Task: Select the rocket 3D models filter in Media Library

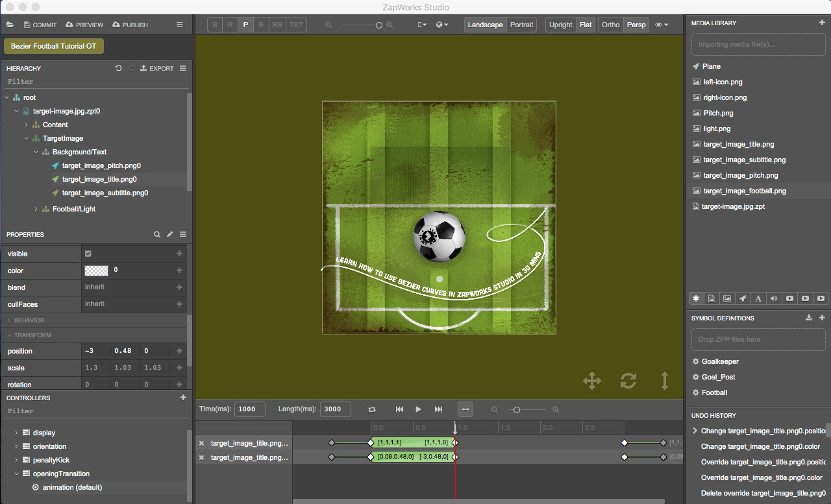Action: pos(743,298)
